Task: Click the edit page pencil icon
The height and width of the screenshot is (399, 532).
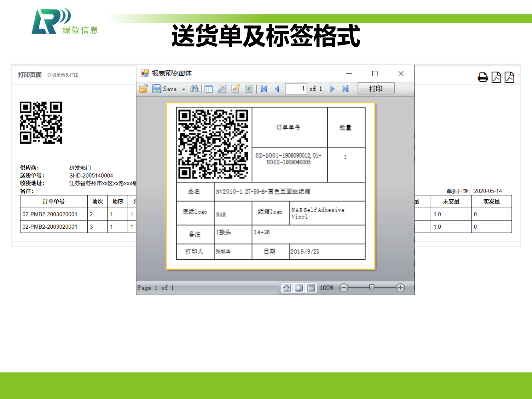Action: pyautogui.click(x=235, y=89)
